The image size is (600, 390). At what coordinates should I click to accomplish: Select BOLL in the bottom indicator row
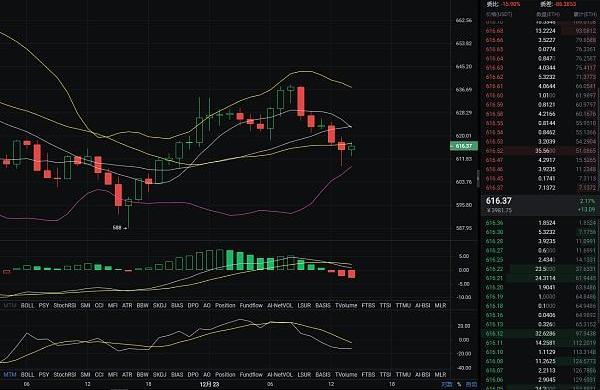pos(28,374)
